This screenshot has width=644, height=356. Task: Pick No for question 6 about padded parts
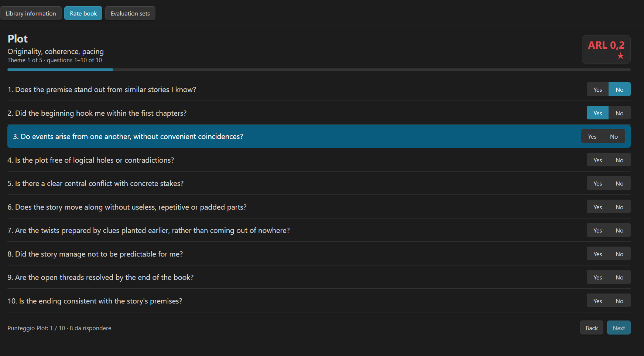pos(619,207)
